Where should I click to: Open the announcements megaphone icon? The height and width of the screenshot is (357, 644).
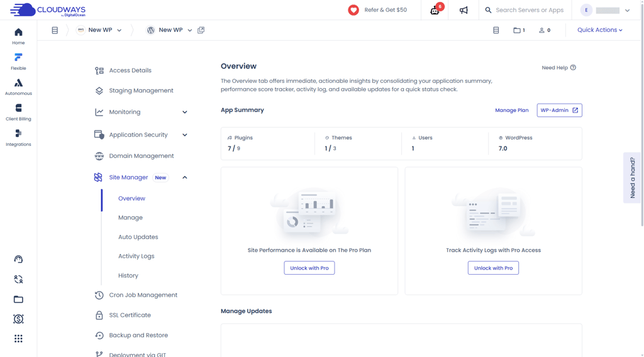464,10
